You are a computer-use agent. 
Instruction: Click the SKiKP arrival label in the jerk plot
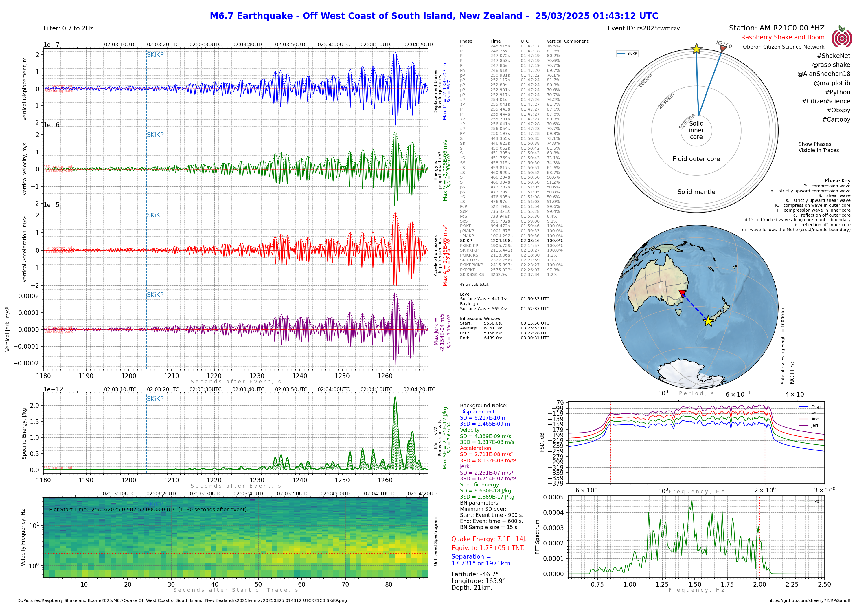155,295
